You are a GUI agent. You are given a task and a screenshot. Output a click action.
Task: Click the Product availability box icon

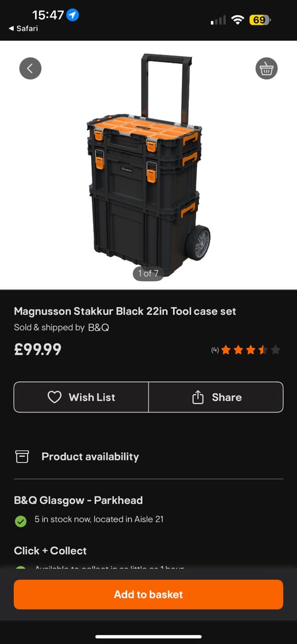coord(22,457)
